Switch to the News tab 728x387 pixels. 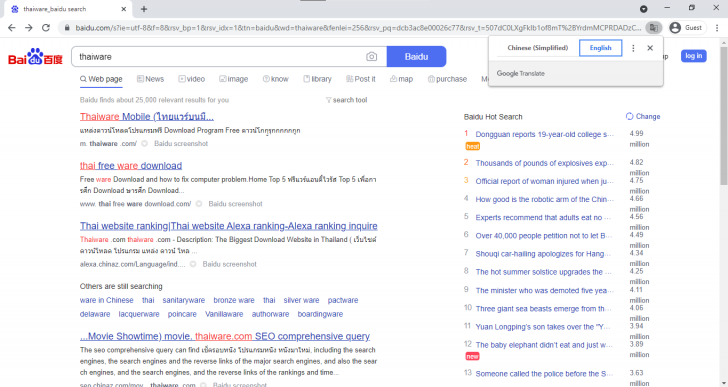pyautogui.click(x=150, y=79)
